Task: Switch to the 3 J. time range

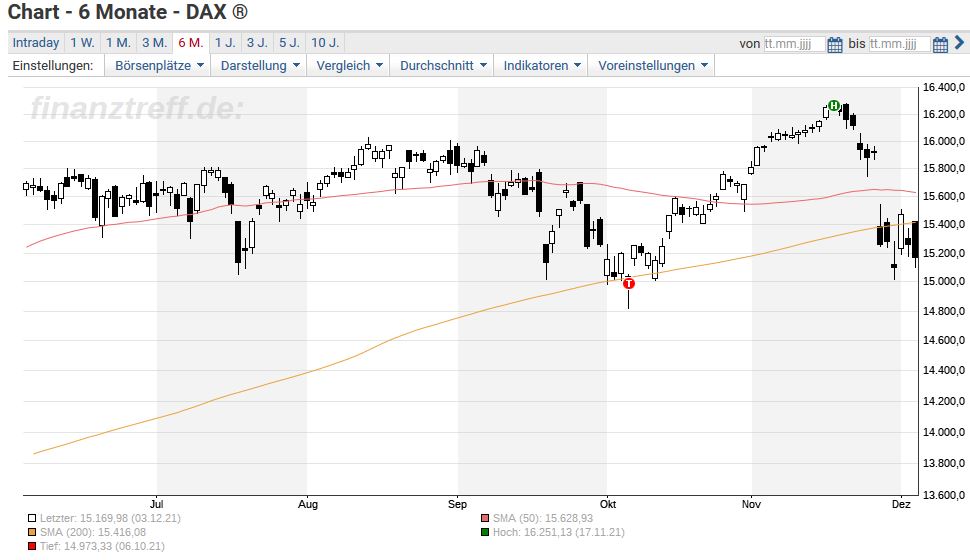Action: pos(257,43)
